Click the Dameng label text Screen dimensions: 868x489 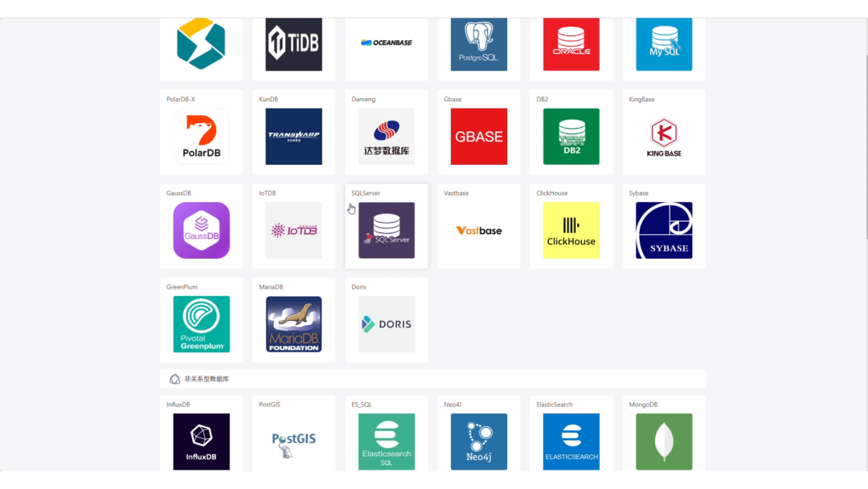[x=363, y=99]
